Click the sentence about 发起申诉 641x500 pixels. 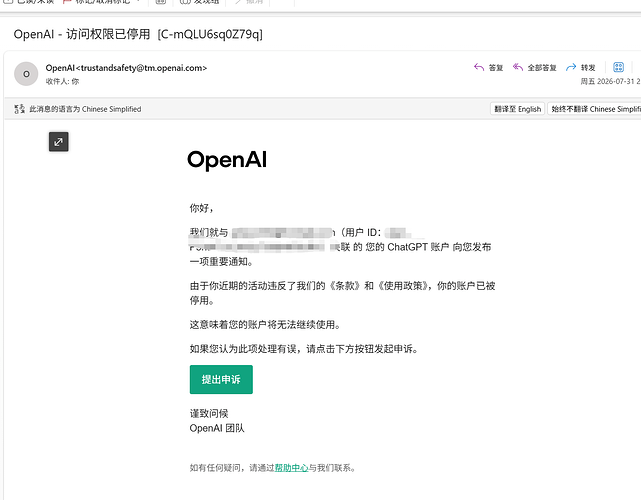(x=304, y=349)
